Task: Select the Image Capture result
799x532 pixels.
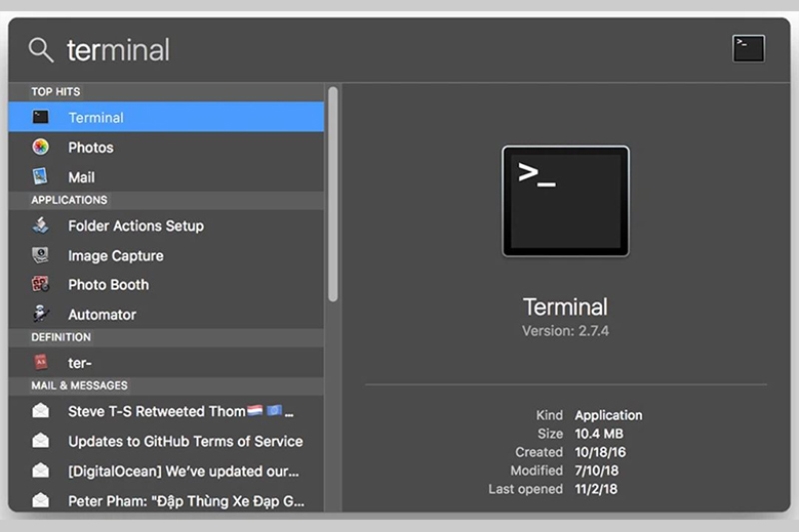Action: [x=166, y=256]
